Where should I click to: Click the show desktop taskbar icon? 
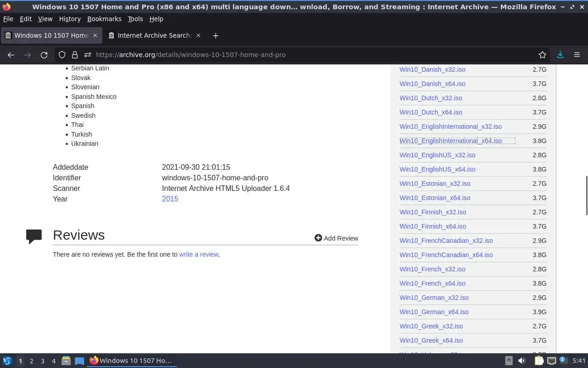coord(79,361)
